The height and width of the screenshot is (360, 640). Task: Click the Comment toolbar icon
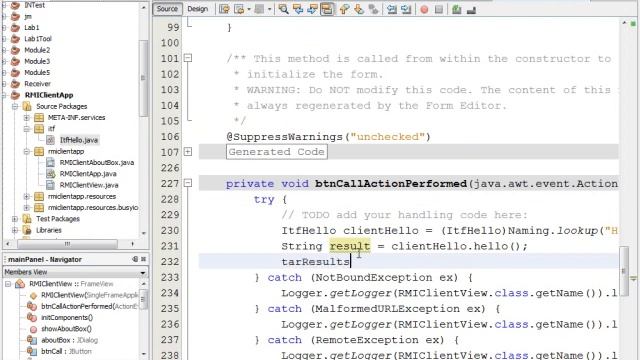(x=456, y=9)
